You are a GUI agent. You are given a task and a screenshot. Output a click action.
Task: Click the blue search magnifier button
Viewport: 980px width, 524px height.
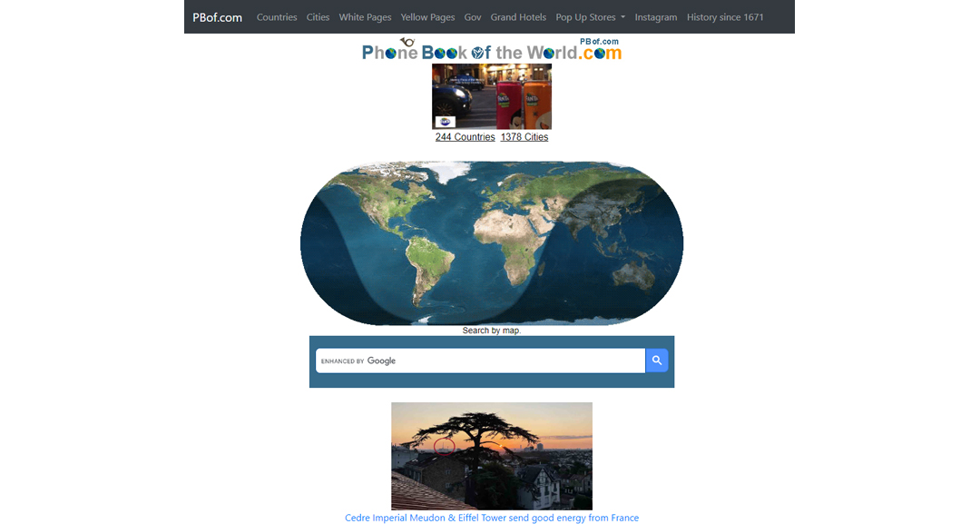(657, 361)
